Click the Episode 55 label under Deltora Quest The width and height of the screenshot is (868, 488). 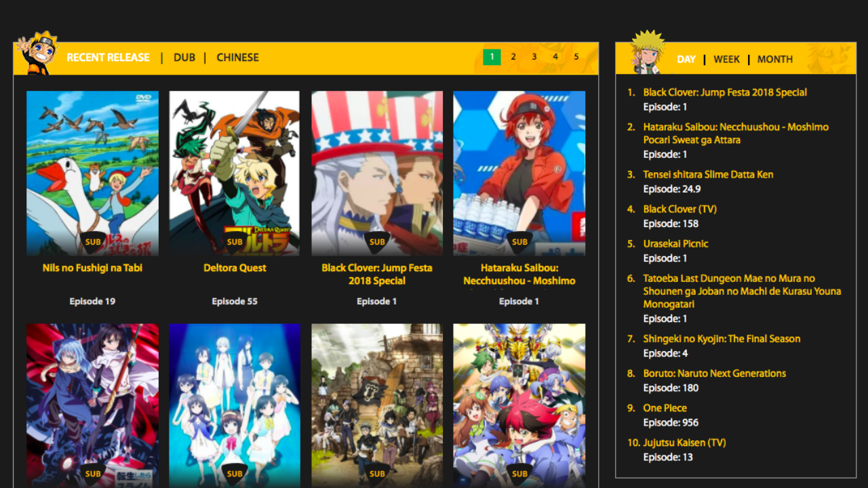[235, 302]
